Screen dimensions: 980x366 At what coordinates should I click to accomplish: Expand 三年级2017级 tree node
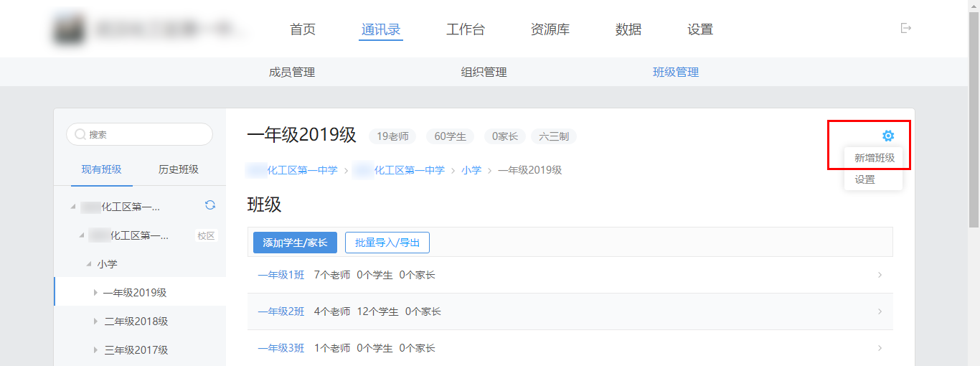95,350
